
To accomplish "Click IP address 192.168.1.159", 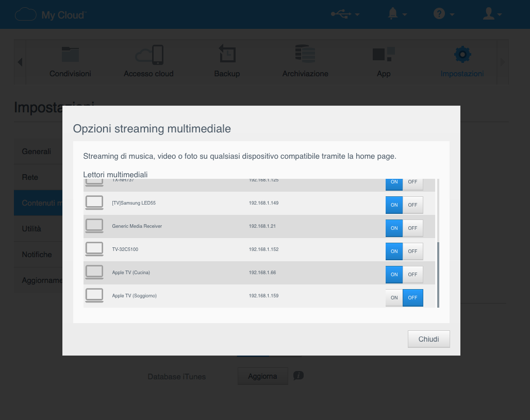I will (x=263, y=296).
